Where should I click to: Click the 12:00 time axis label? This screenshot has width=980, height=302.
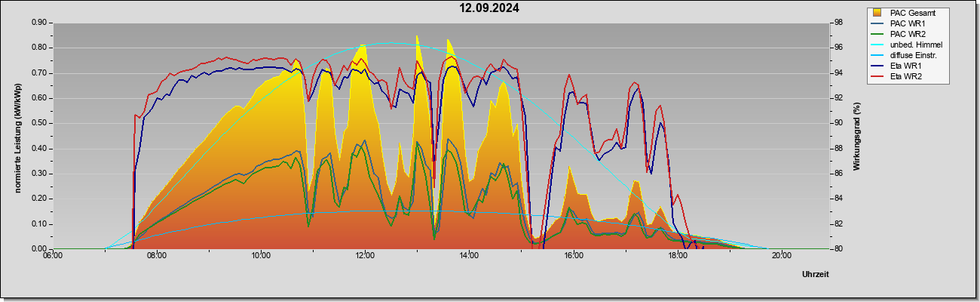(x=365, y=255)
